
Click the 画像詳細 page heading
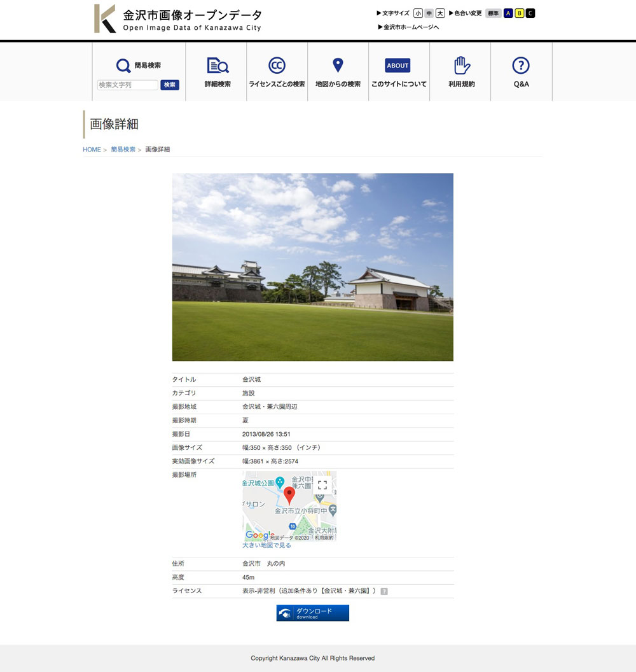pos(114,124)
